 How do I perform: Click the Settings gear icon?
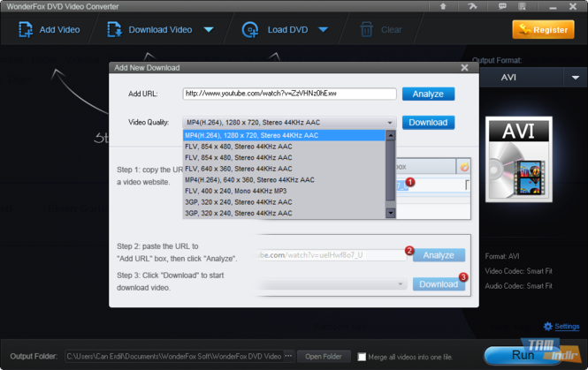click(x=548, y=326)
